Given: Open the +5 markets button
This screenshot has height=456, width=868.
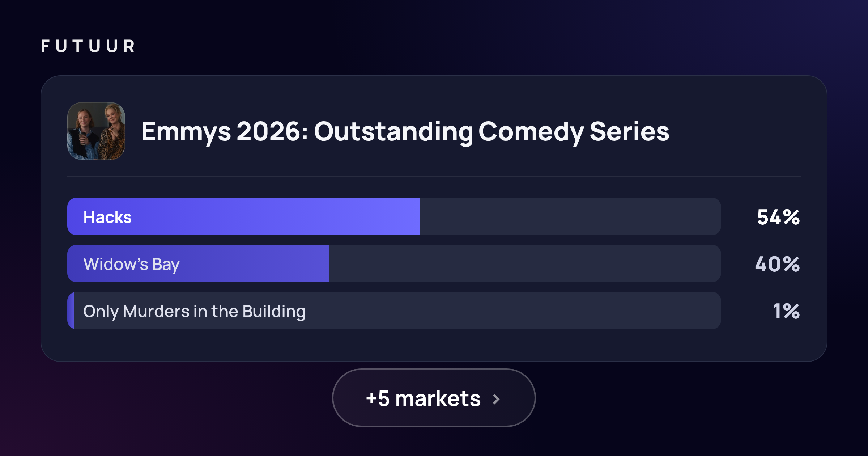Looking at the screenshot, I should 434,398.
